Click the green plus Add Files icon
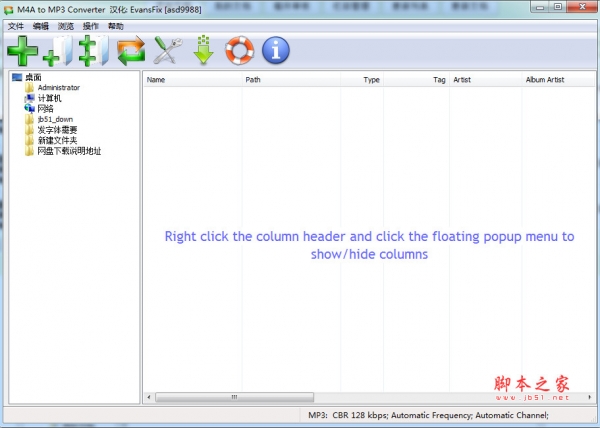 point(23,50)
